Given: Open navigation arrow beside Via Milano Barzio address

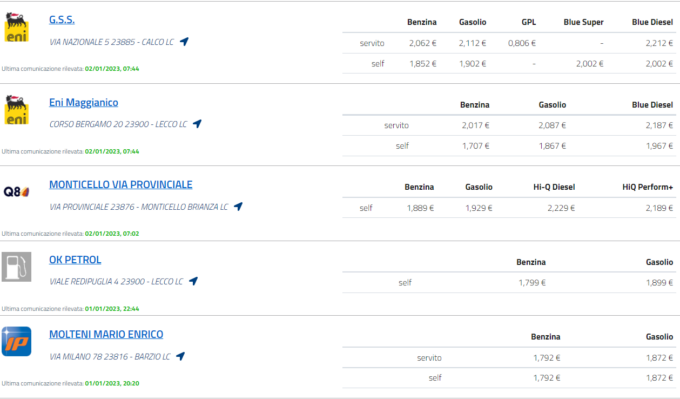Looking at the screenshot, I should [180, 356].
